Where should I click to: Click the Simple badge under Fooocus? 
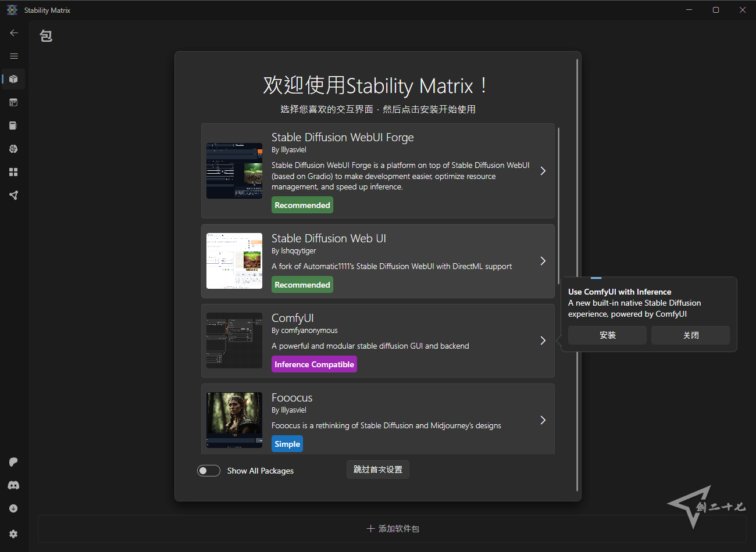pyautogui.click(x=287, y=444)
